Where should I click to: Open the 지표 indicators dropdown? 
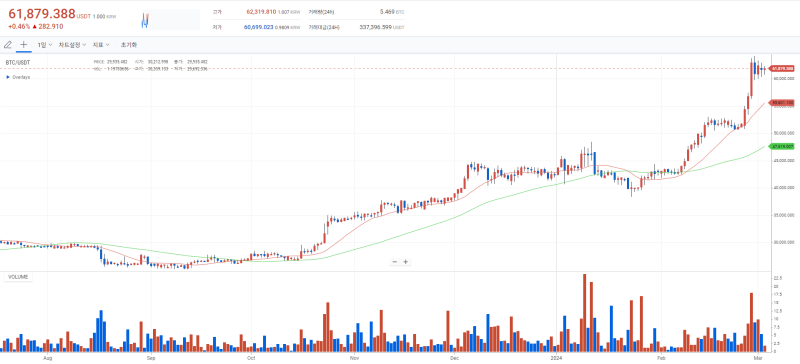(101, 45)
